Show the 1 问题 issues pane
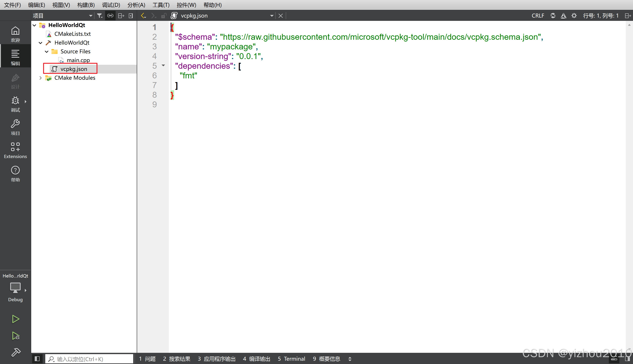Image resolution: width=633 pixels, height=364 pixels. [147, 359]
